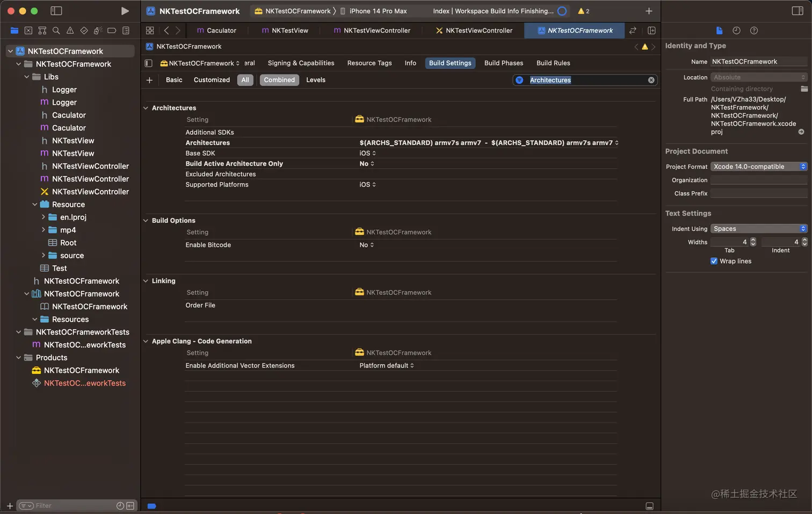Switch to the Caculator editor tab
Image resolution: width=812 pixels, height=514 pixels.
pyautogui.click(x=216, y=31)
